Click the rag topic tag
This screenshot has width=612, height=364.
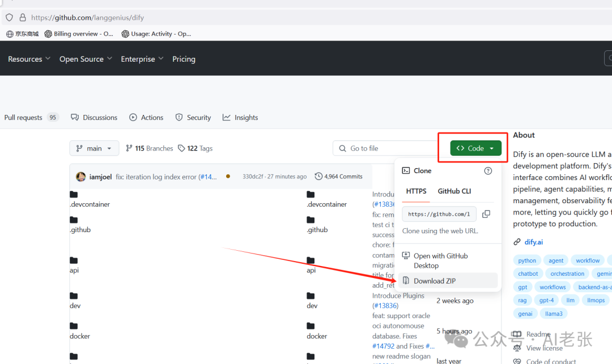pyautogui.click(x=522, y=300)
